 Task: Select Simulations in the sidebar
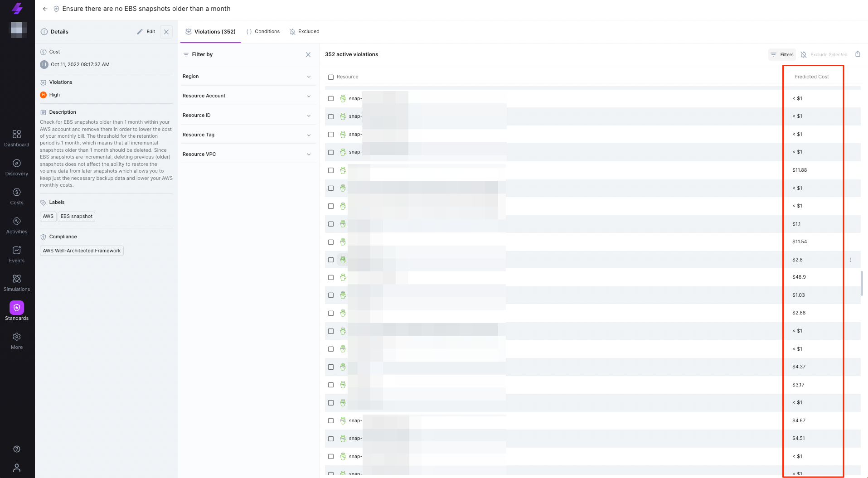click(x=17, y=282)
